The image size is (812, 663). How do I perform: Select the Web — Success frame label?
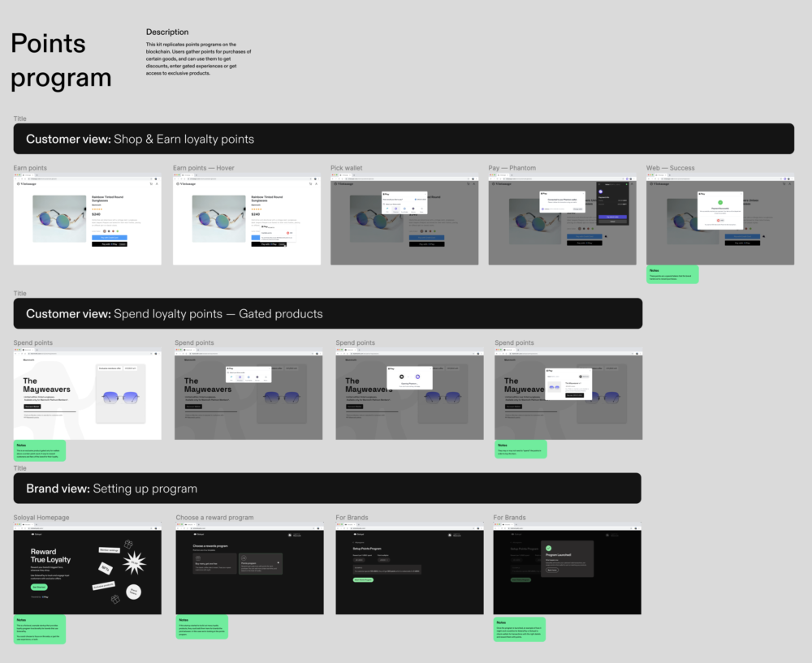pos(670,168)
